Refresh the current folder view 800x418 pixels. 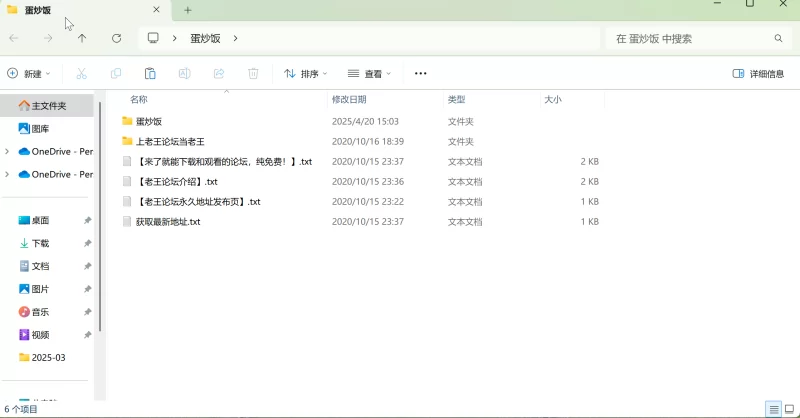pos(117,38)
